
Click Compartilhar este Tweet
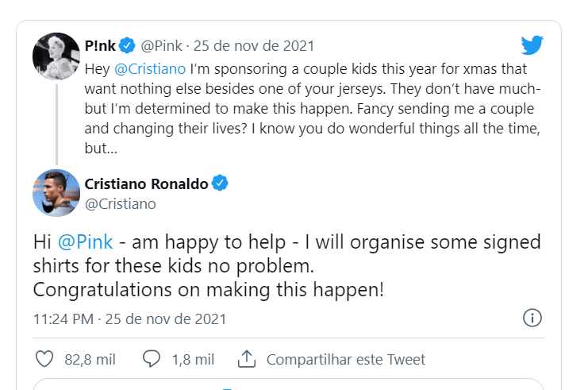[x=345, y=359]
